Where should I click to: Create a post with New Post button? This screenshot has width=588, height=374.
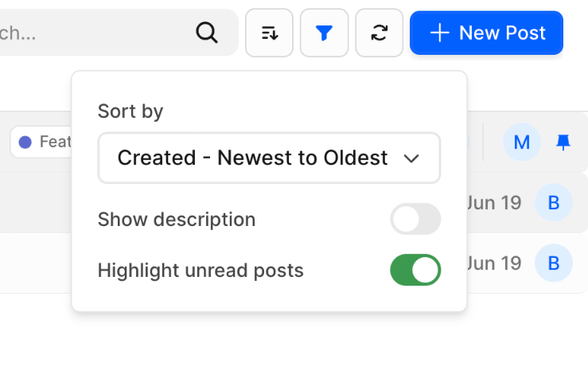click(486, 33)
